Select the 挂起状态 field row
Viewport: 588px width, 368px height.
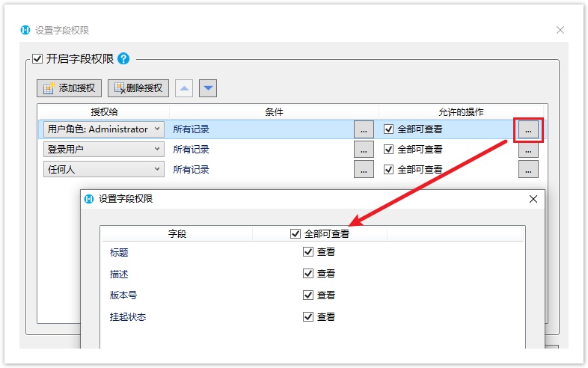tap(128, 317)
